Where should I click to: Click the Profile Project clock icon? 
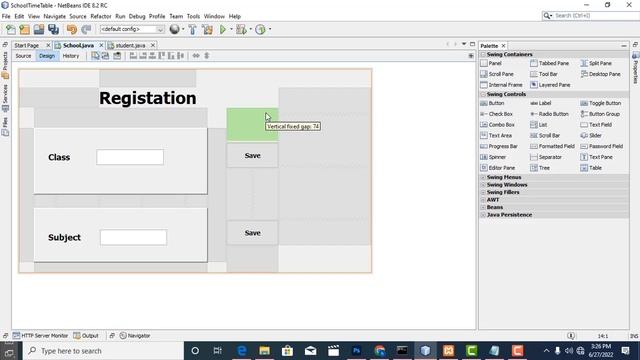pyautogui.click(x=260, y=29)
